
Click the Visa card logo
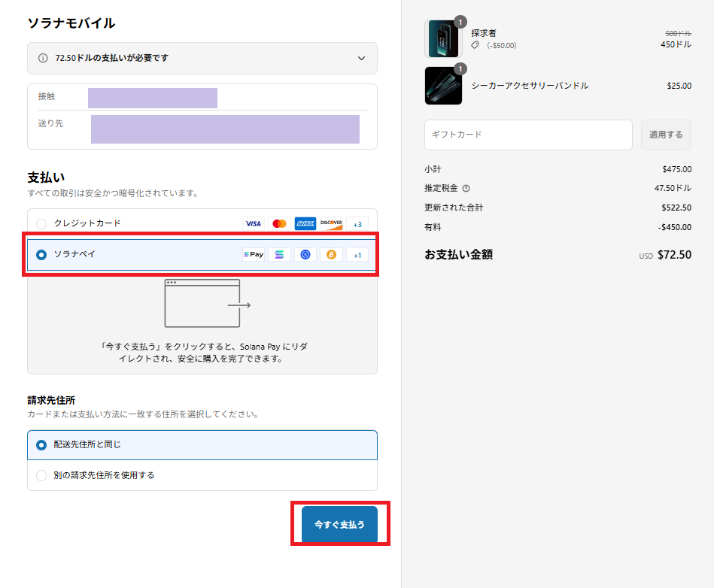tap(254, 223)
